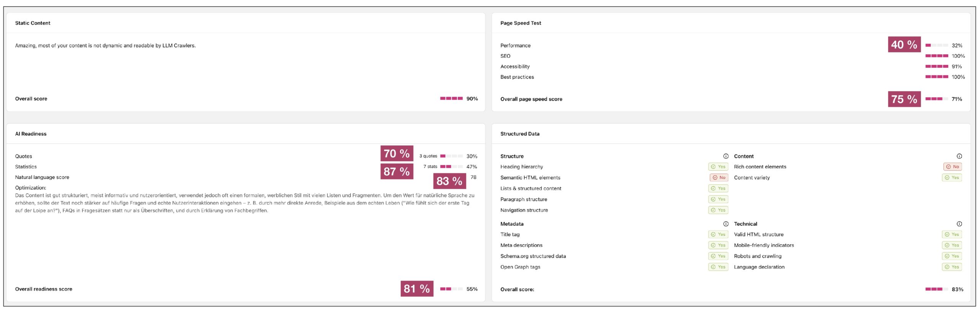The width and height of the screenshot is (980, 310).
Task: Click info icon next to Metadata heading
Action: (725, 224)
